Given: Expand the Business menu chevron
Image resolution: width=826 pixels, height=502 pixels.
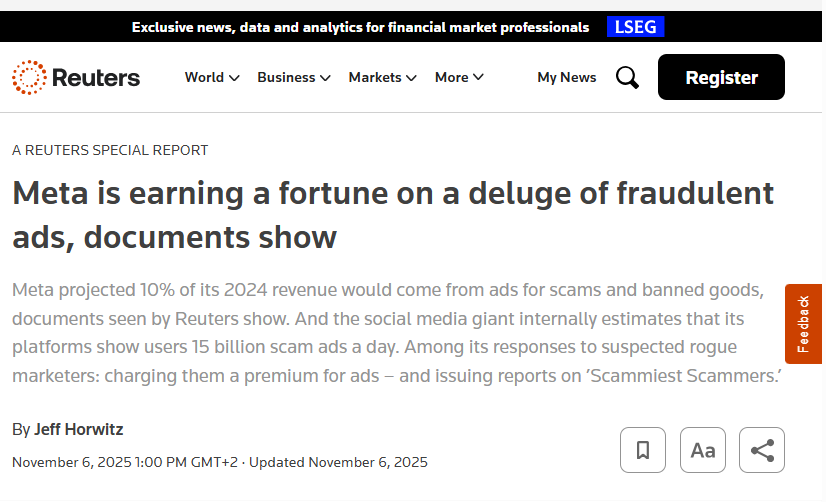Looking at the screenshot, I should pyautogui.click(x=325, y=78).
